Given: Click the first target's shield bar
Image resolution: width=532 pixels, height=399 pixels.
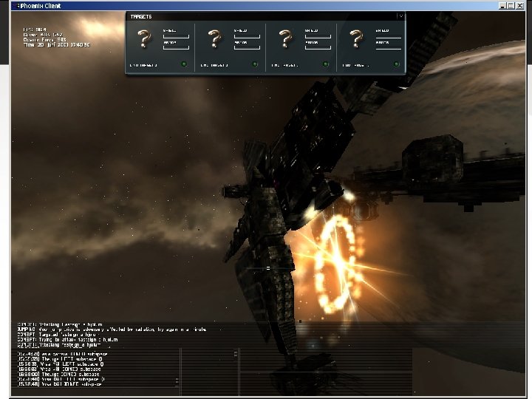Looking at the screenshot, I should click(x=176, y=36).
